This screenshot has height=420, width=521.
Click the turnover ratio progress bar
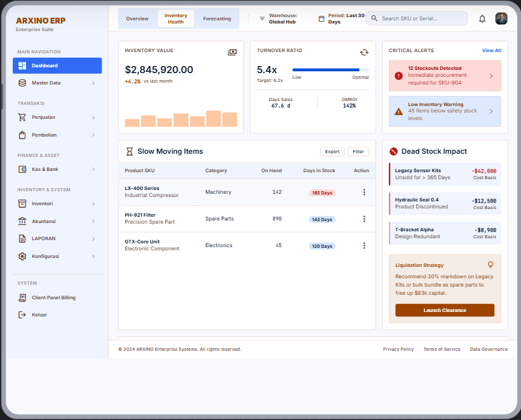tap(330, 70)
